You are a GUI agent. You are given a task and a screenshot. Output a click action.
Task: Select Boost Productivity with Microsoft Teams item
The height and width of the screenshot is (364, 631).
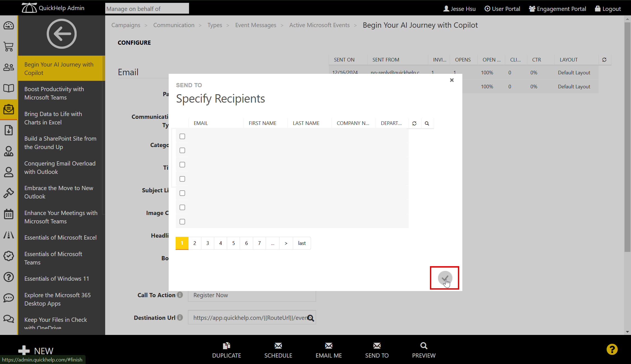[x=54, y=93]
